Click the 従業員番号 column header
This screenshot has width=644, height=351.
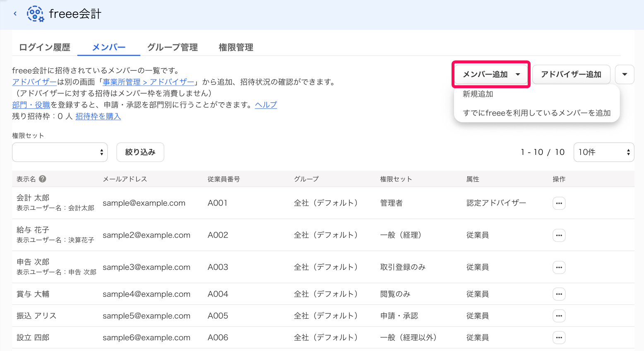(224, 179)
